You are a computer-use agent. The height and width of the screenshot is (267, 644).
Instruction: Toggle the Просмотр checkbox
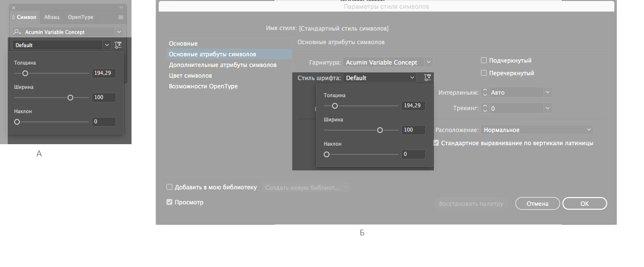click(169, 202)
